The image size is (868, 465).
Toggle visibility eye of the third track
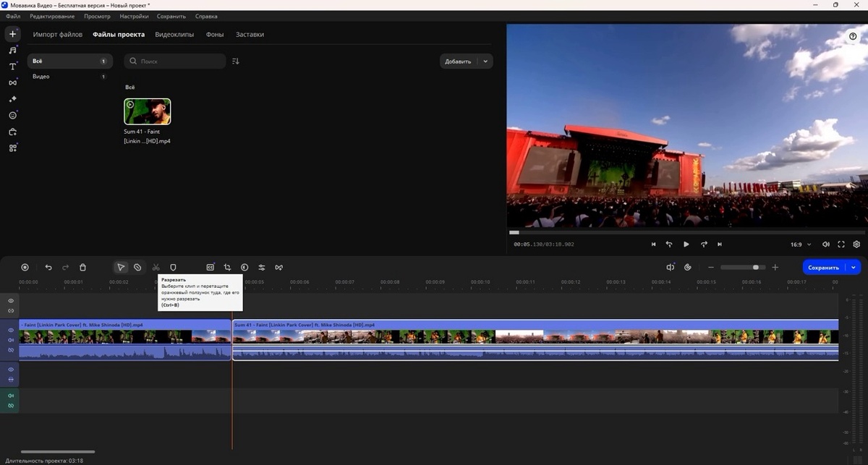(x=11, y=369)
